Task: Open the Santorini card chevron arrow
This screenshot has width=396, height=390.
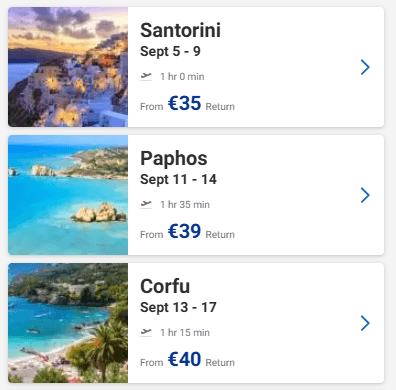Action: click(365, 67)
